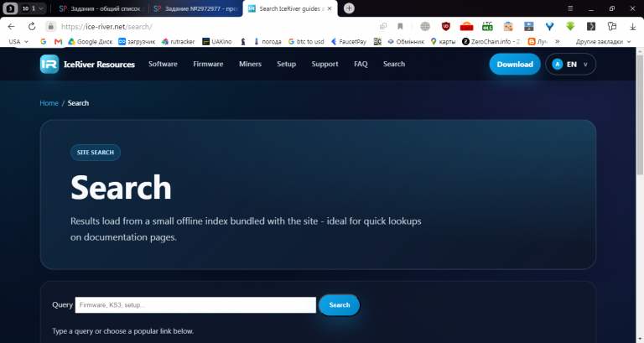Go back using the browser back arrow
Screen dimensions: 644x343
click(11, 27)
